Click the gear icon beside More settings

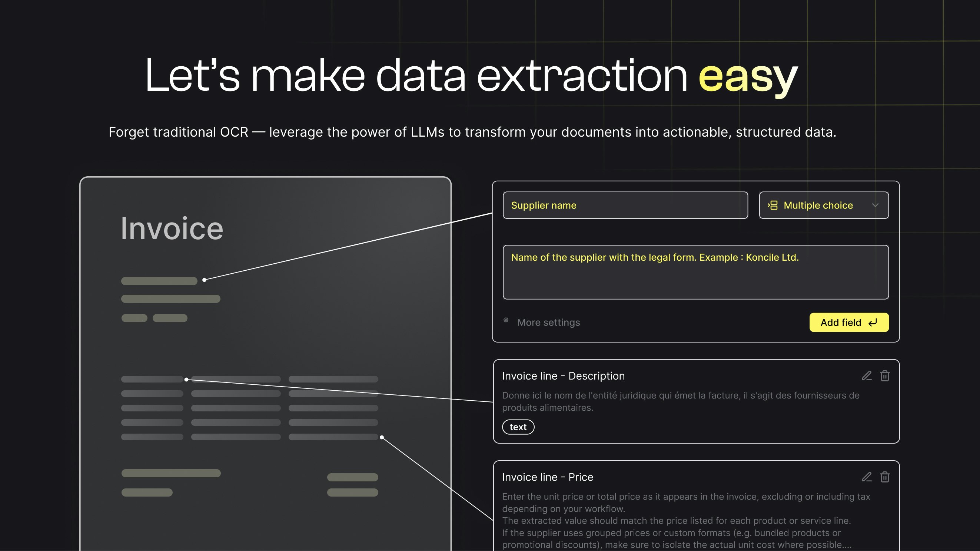(506, 320)
